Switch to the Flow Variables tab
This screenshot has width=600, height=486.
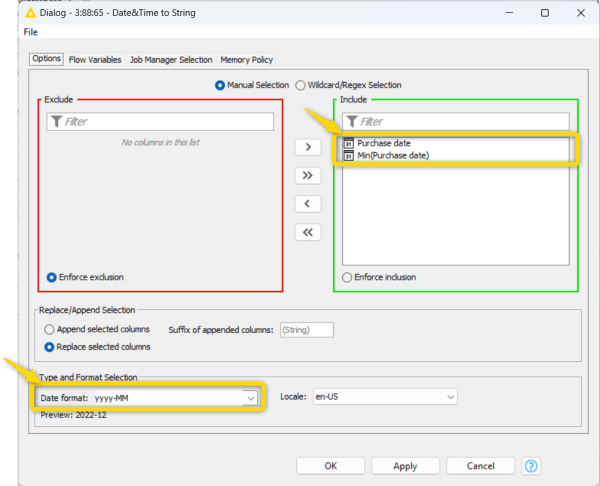pyautogui.click(x=95, y=60)
